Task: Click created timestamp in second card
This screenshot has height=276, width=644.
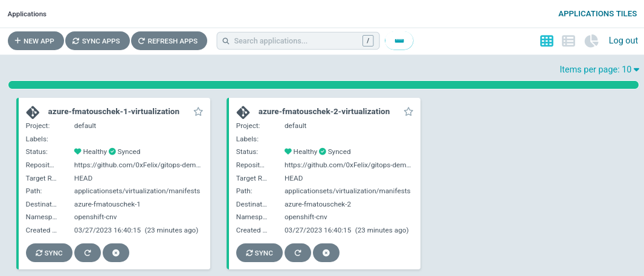Action: 346,230
